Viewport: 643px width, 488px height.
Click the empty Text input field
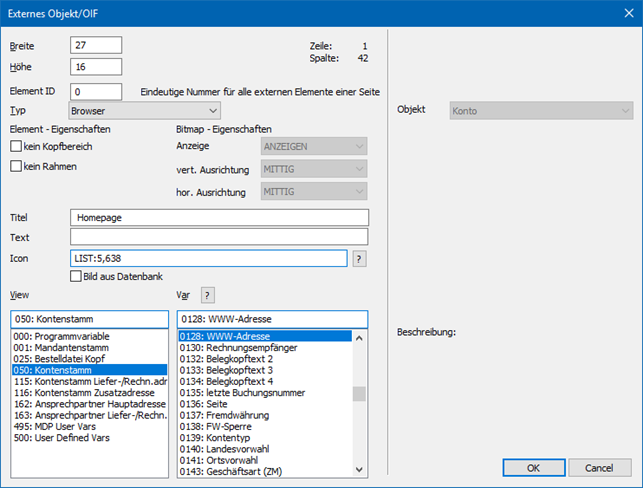220,237
